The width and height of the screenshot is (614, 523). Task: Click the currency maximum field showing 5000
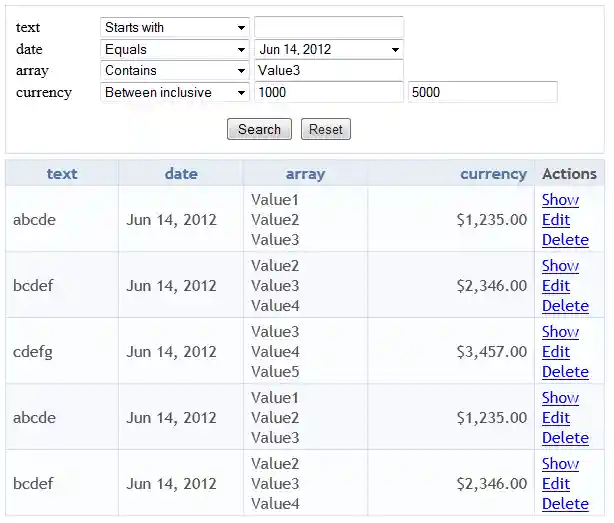[x=482, y=92]
